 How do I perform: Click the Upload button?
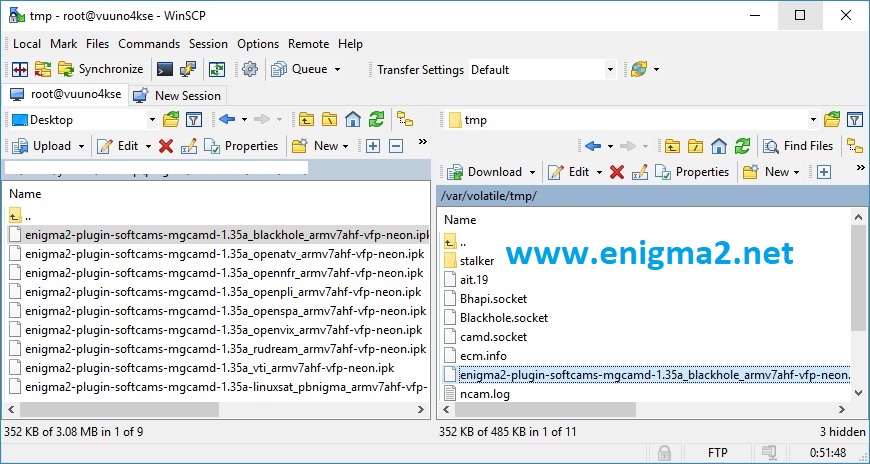coord(42,146)
